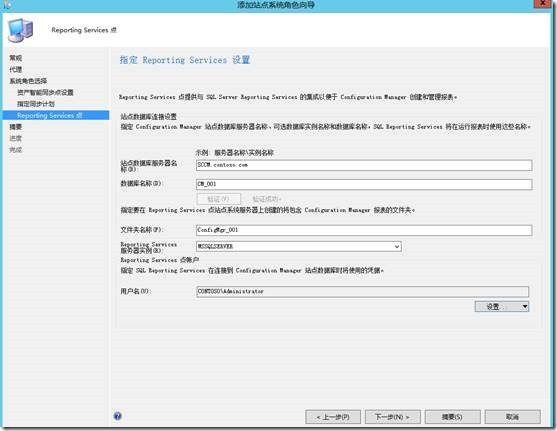The image size is (557, 431).
Task: Focus the database name field CM_001
Action: [x=364, y=184]
